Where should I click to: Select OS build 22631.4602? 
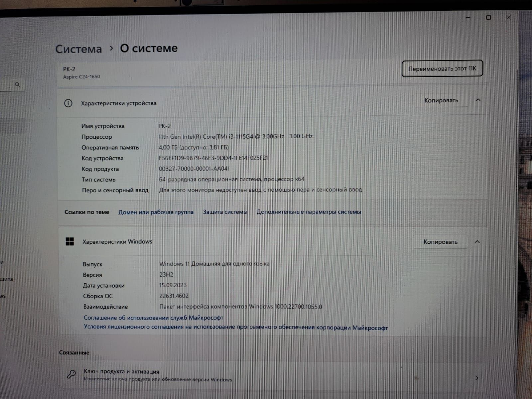(174, 296)
